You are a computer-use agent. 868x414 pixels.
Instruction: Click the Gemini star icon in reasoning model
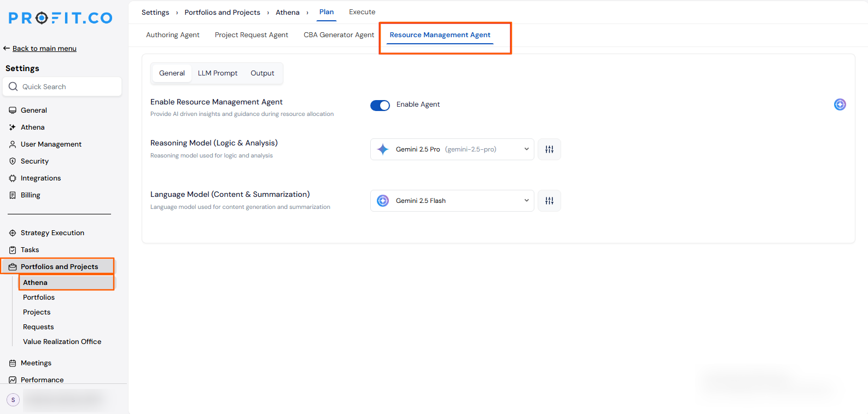[x=383, y=149]
